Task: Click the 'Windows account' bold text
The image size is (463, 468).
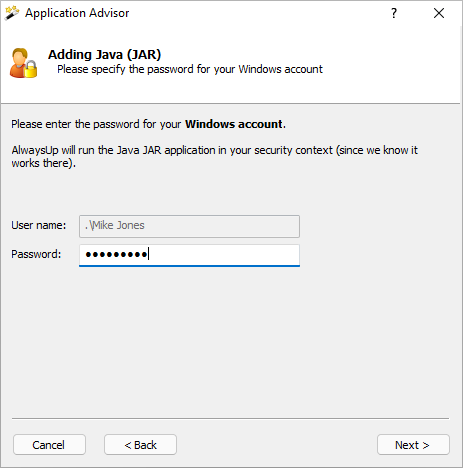Action: pos(234,124)
